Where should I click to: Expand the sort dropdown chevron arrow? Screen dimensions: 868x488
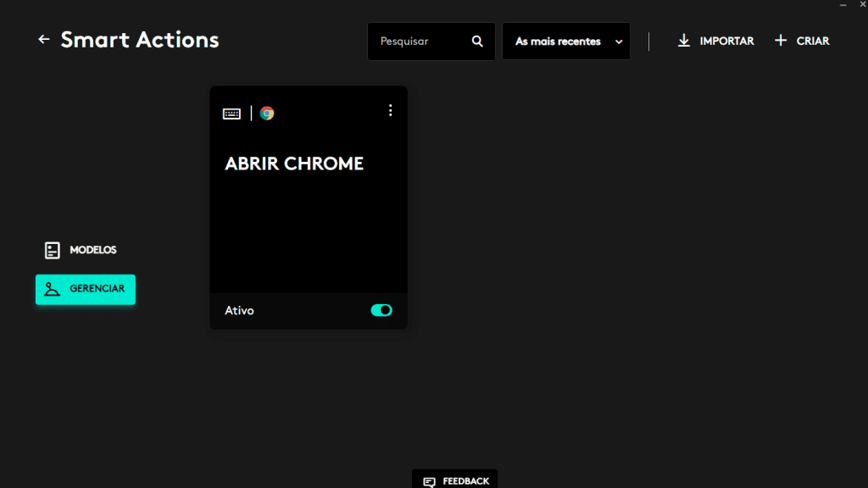619,42
